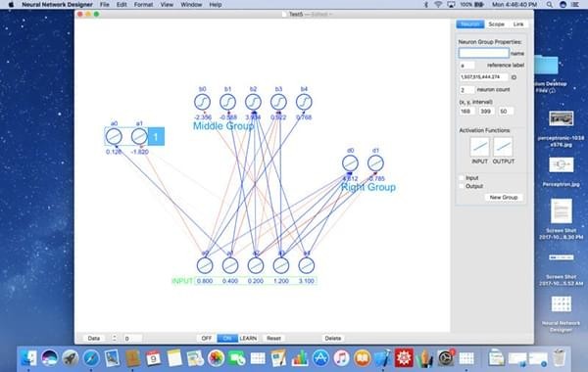Open Photos app in the dock
The image size is (588, 372).
tap(216, 358)
